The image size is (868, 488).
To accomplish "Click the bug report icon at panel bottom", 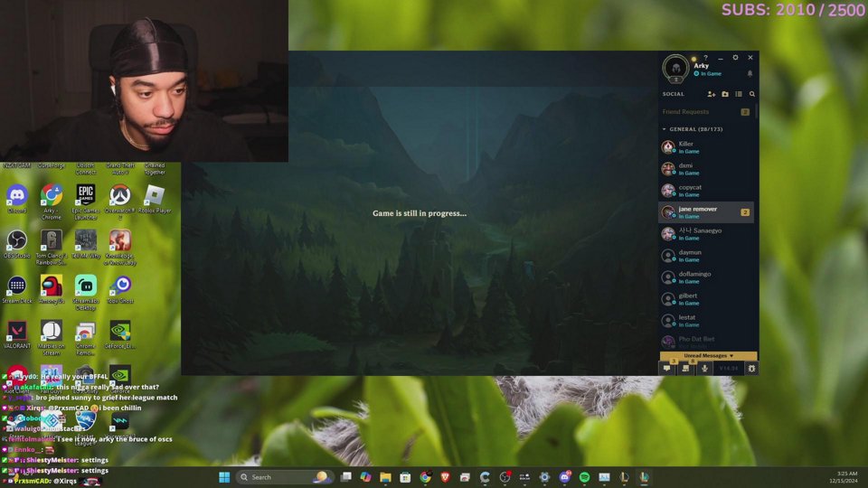I will coord(751,369).
